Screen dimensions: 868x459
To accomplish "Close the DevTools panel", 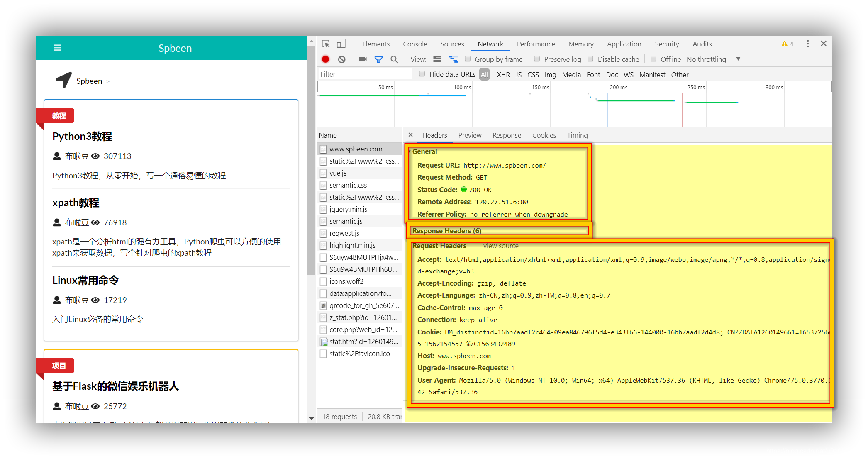I will [x=824, y=44].
